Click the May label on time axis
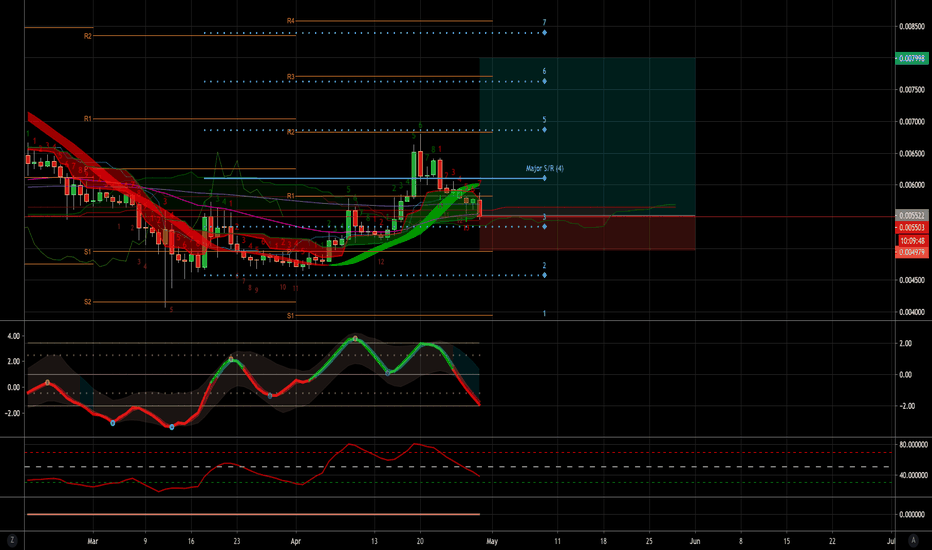This screenshot has height=550, width=932. [492, 541]
